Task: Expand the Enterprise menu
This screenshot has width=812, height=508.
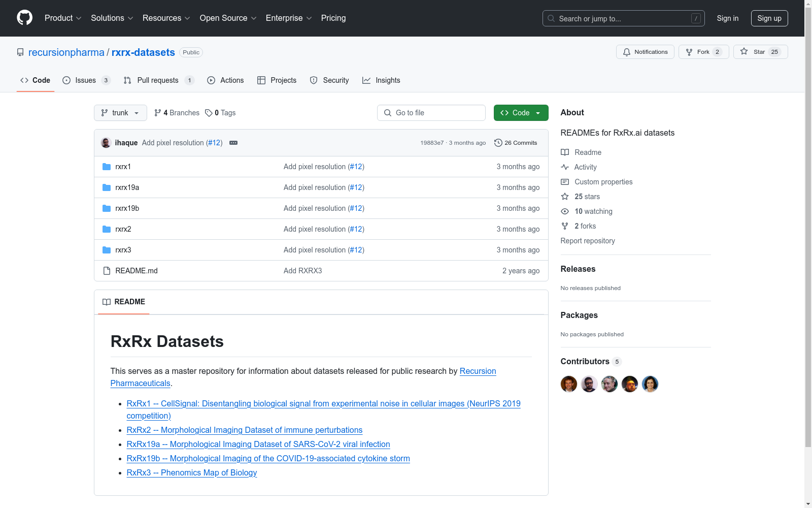Action: [x=289, y=18]
